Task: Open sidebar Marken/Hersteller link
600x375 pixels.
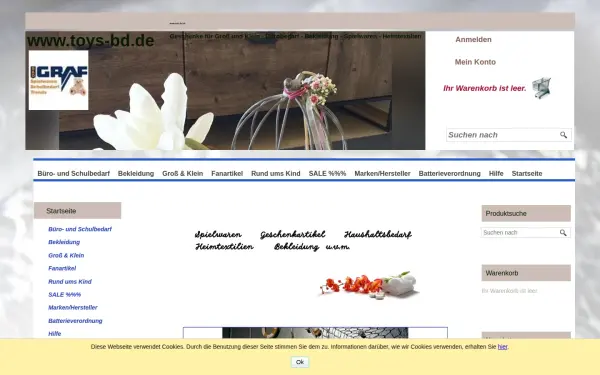Action: (73, 308)
